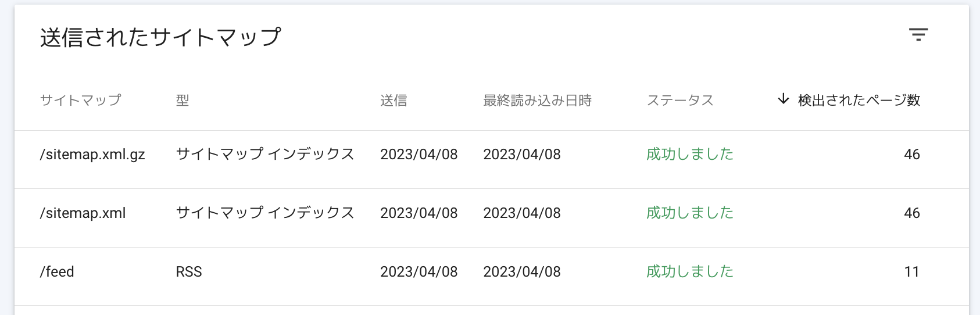Click 成功しました status for /sitemap.xml
Screen dimensions: 980x315
tap(690, 213)
